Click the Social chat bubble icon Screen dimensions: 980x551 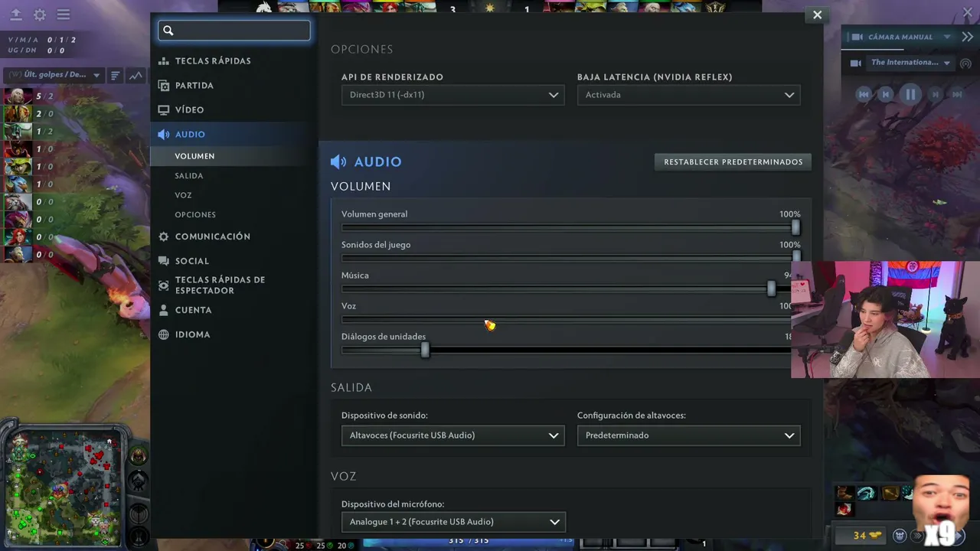tap(163, 261)
